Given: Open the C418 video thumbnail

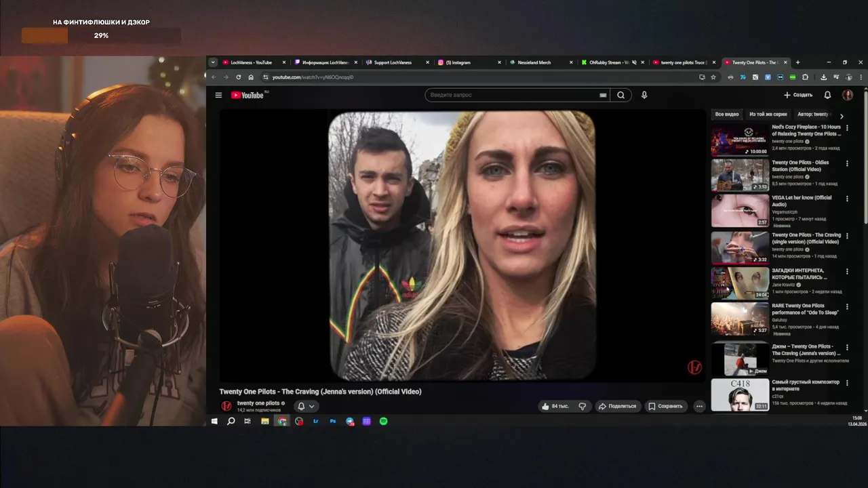Looking at the screenshot, I should pyautogui.click(x=740, y=394).
